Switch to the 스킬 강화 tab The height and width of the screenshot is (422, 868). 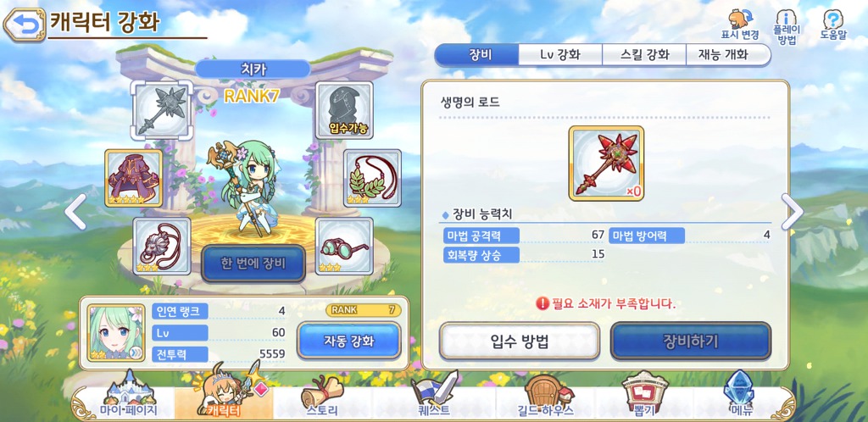644,55
